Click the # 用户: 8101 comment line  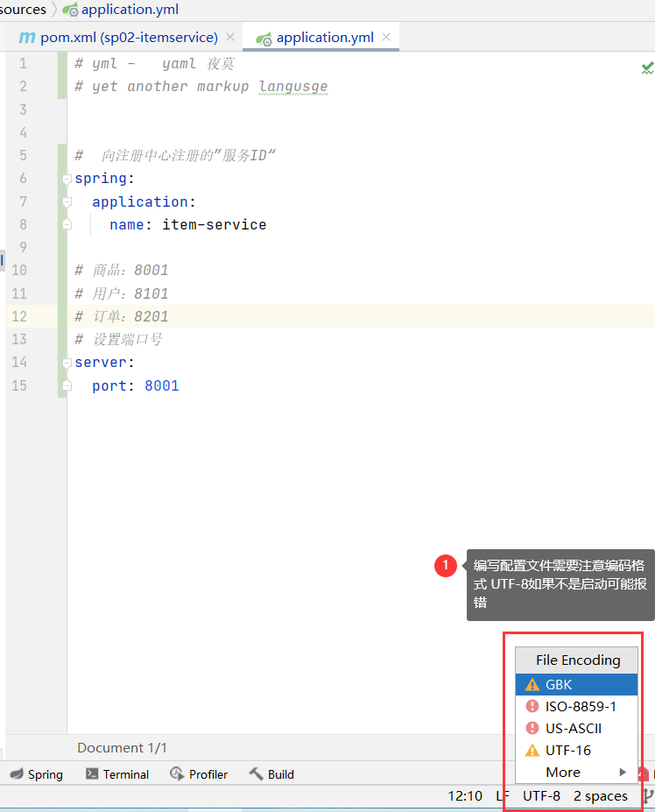(122, 293)
